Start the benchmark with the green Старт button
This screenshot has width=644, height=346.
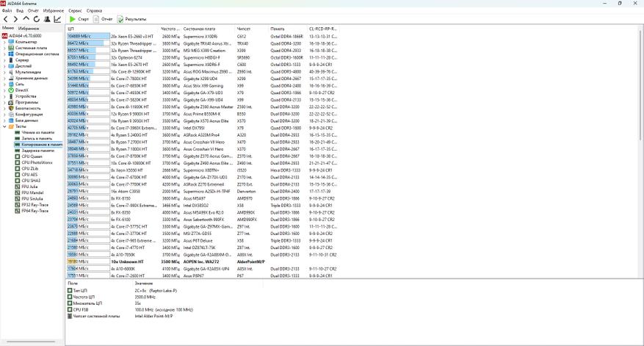79,19
